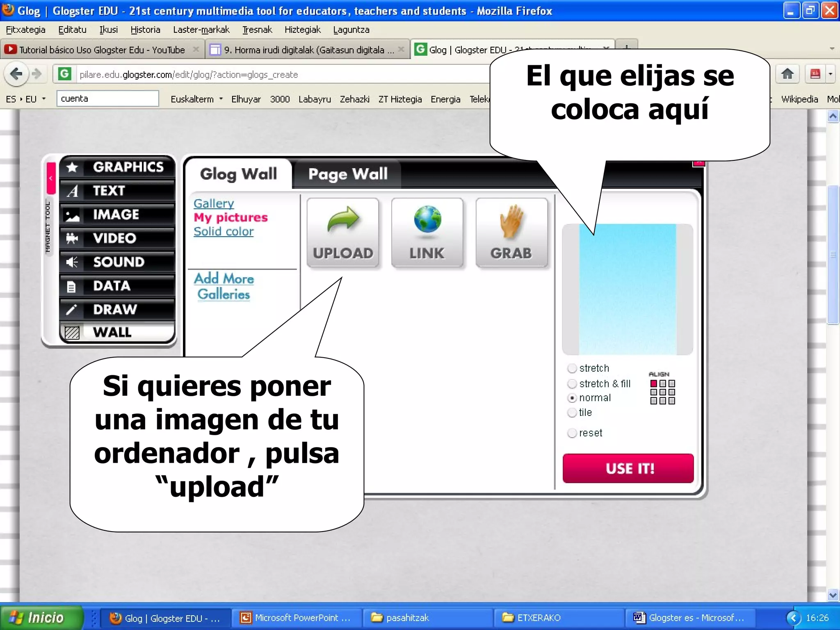Select the top-left ALIGN grid square

pyautogui.click(x=654, y=383)
